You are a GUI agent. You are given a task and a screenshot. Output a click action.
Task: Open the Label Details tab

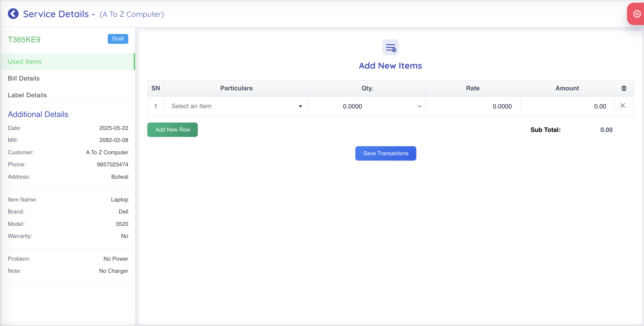tap(27, 95)
